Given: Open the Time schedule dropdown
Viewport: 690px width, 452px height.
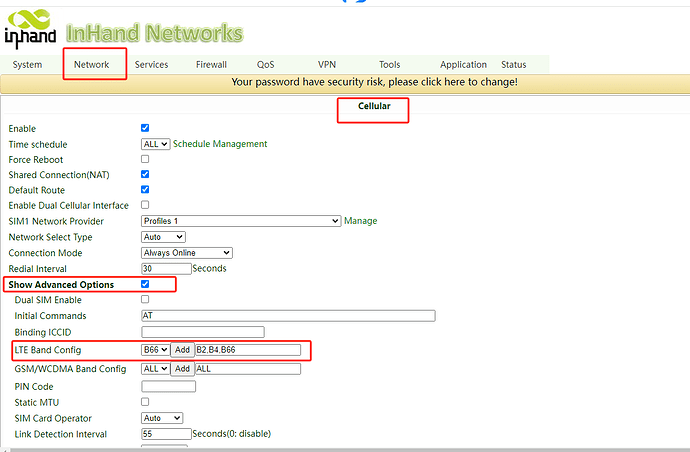Looking at the screenshot, I should pyautogui.click(x=156, y=144).
